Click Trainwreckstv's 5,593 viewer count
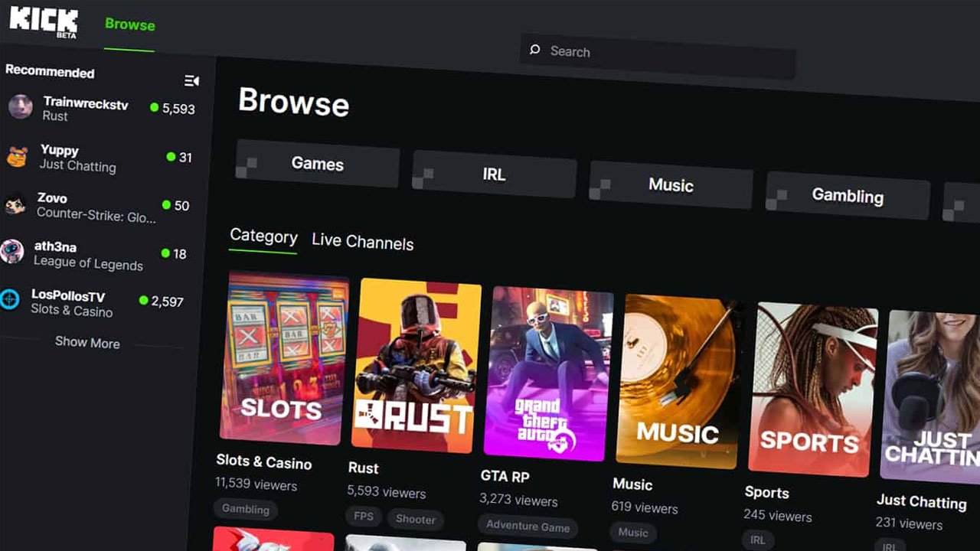 (x=178, y=109)
